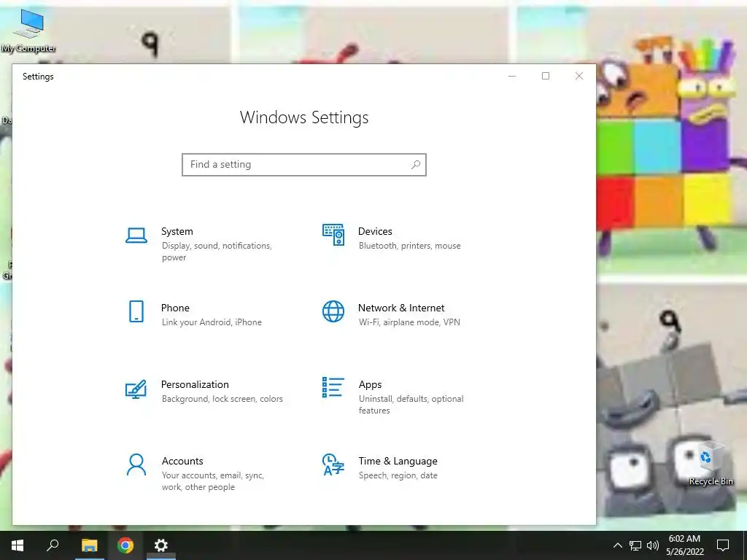Minimize the Settings window
Screen dimensions: 747x560
(x=512, y=76)
